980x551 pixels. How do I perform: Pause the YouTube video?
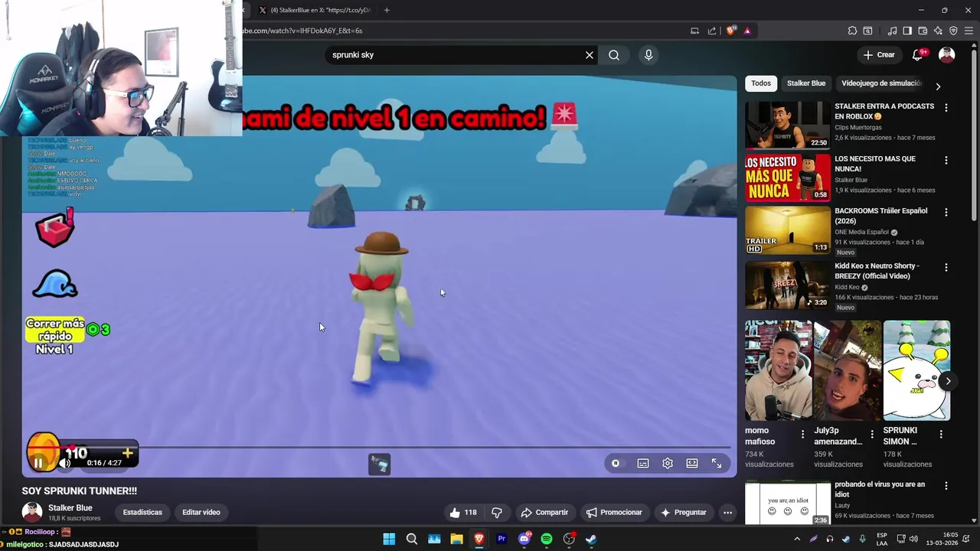(38, 463)
